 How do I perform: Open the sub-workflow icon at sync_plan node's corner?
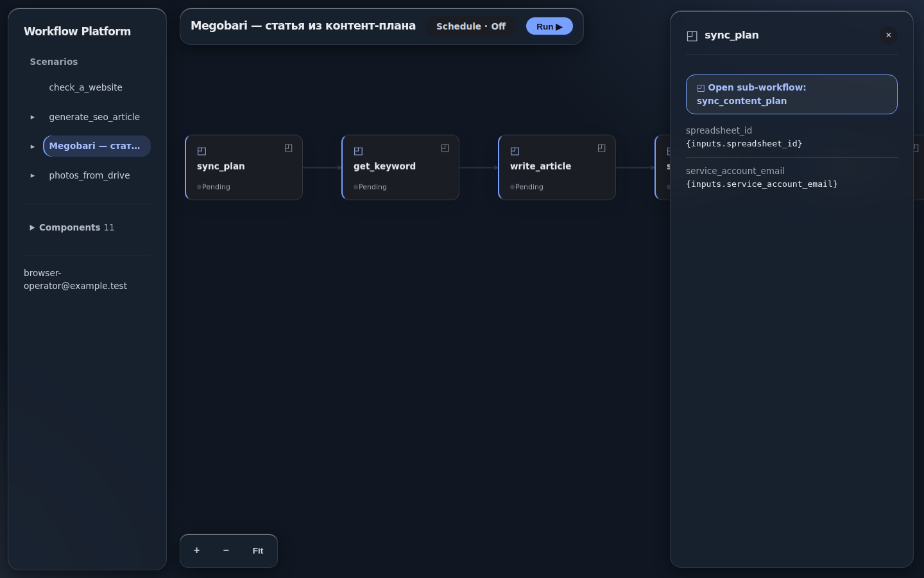tap(289, 148)
